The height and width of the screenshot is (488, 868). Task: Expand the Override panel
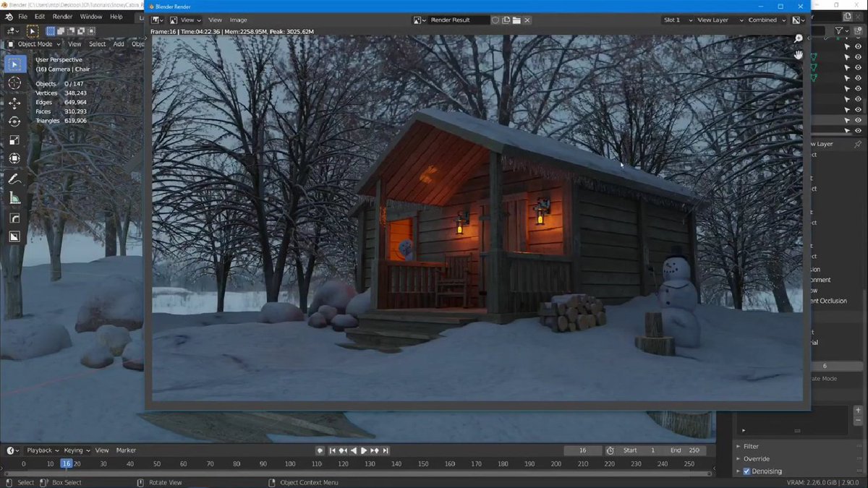(x=756, y=458)
